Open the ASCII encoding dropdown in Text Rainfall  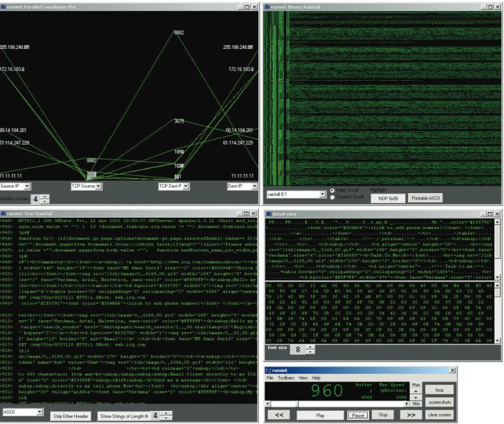(x=39, y=411)
